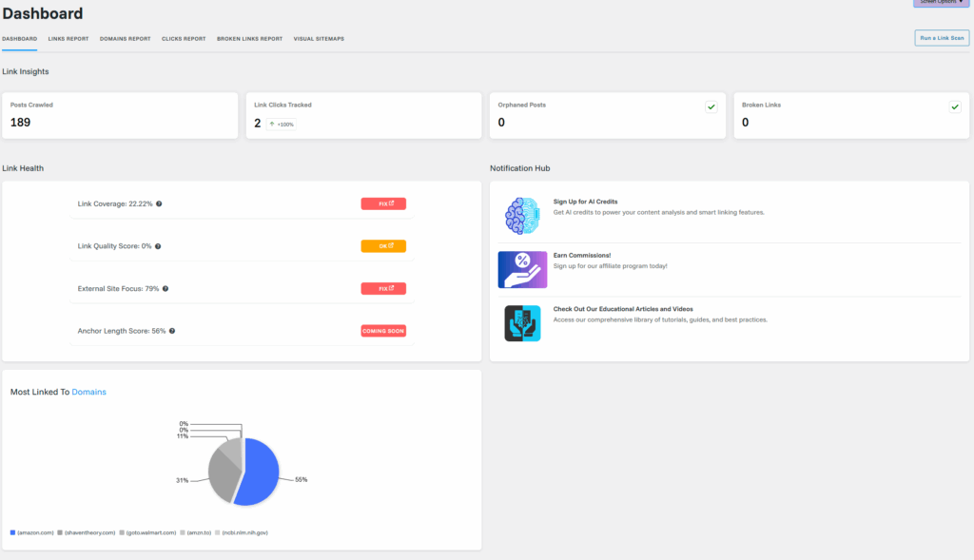Click the Fix button for Link Coverage
Screen dimensions: 974x560
click(383, 203)
